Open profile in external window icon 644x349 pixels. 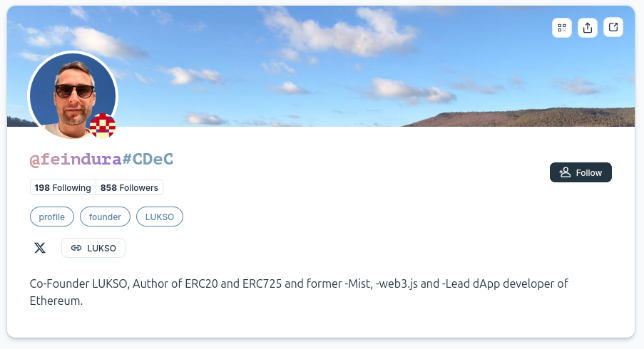pos(613,28)
